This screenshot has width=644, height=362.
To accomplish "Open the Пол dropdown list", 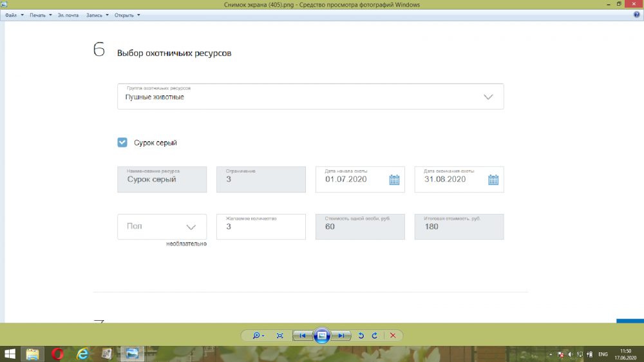I will 191,227.
